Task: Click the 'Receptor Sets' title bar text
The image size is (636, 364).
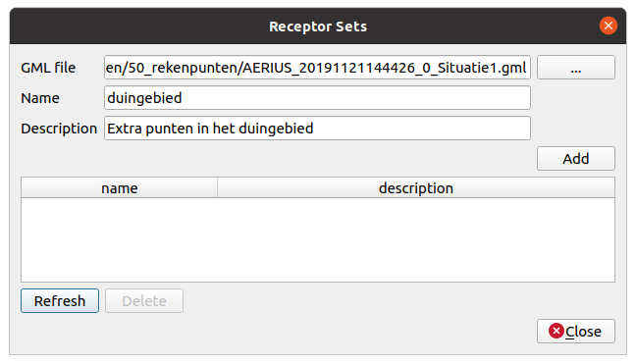Action: pos(318,26)
